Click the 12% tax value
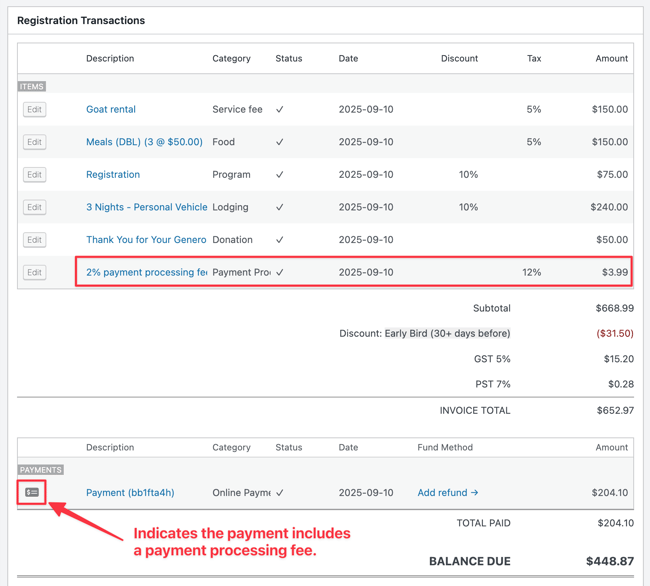This screenshot has width=650, height=586. (x=532, y=272)
